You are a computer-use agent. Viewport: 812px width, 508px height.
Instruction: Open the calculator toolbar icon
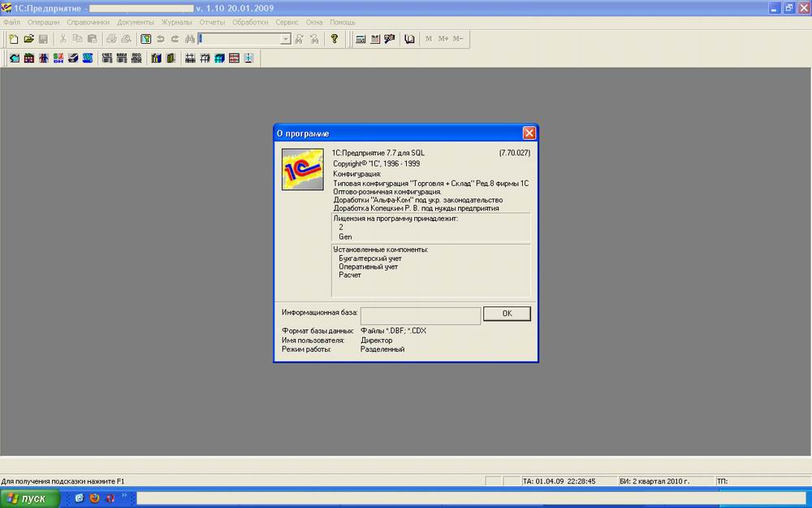[361, 39]
